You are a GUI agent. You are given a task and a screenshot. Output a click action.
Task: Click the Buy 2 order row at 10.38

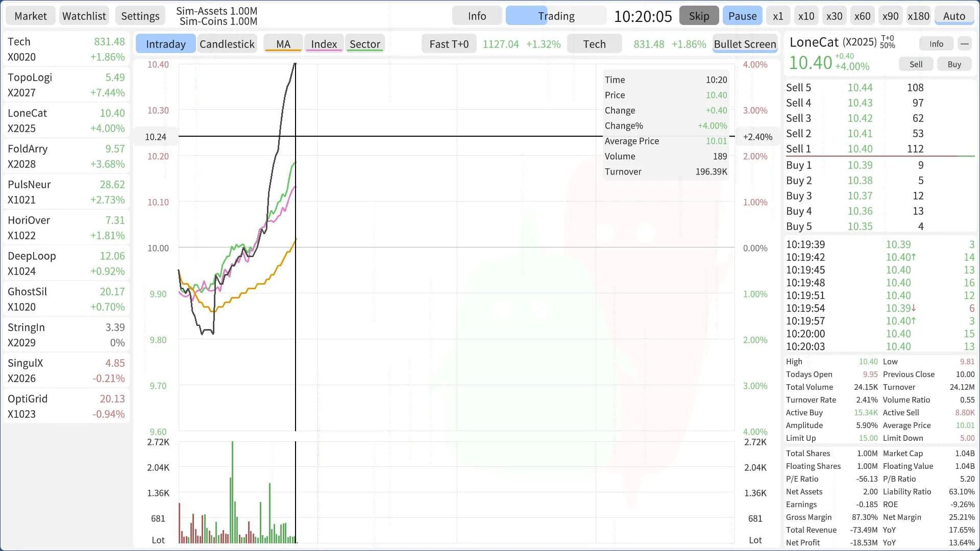coord(880,181)
